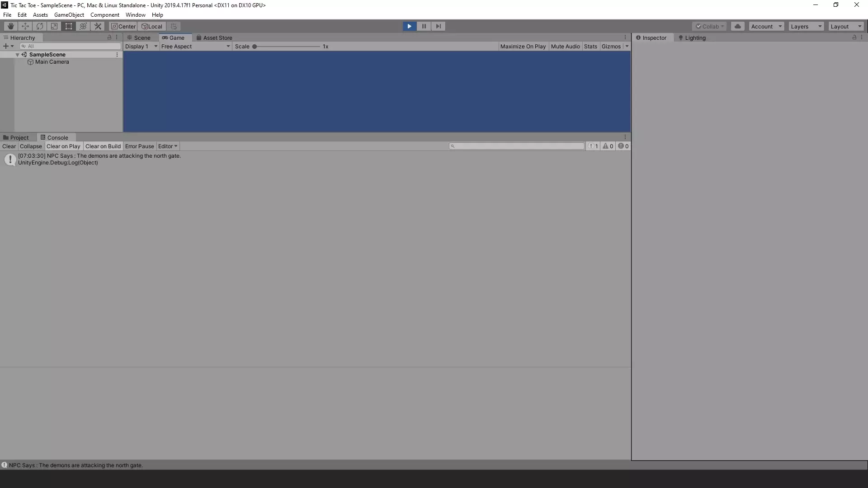
Task: Select Main Camera in hierarchy
Action: (x=52, y=62)
